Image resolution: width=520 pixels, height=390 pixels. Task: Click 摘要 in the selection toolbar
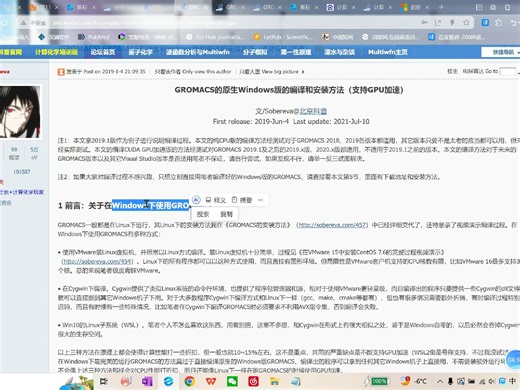pos(242,200)
